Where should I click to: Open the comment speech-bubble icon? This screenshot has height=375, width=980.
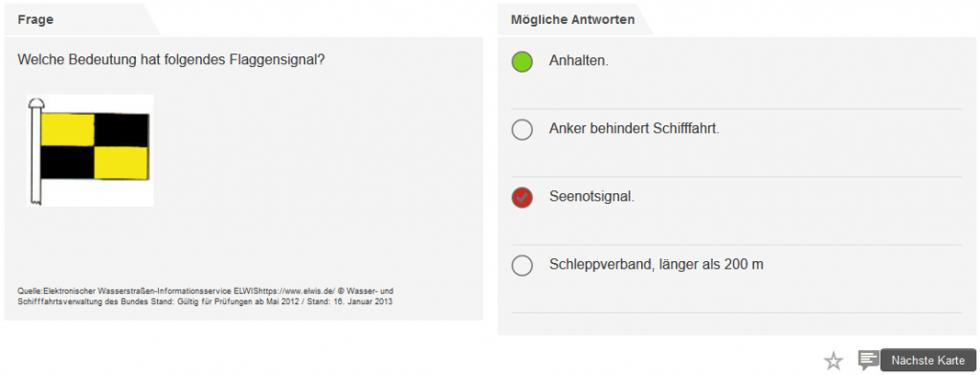tap(868, 360)
